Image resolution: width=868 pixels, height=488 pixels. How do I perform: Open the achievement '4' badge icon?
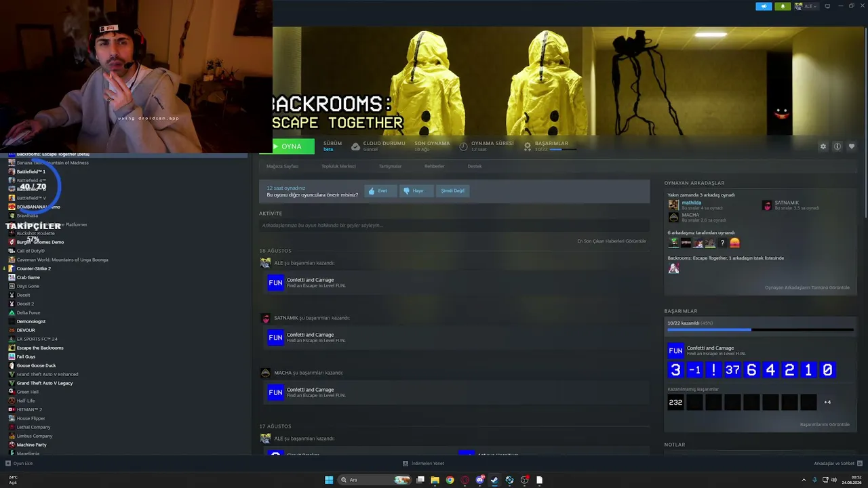pos(770,370)
